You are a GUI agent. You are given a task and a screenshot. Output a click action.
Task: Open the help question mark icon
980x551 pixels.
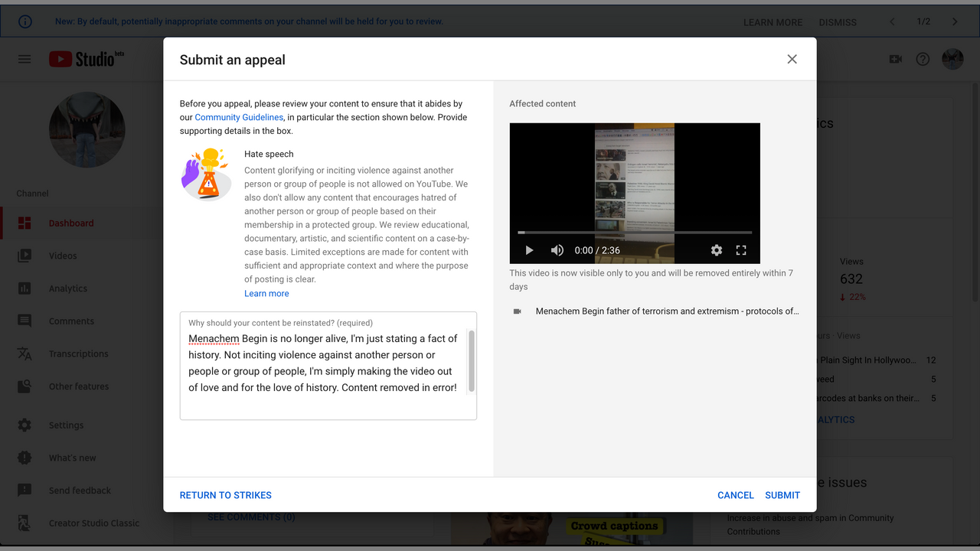(923, 59)
